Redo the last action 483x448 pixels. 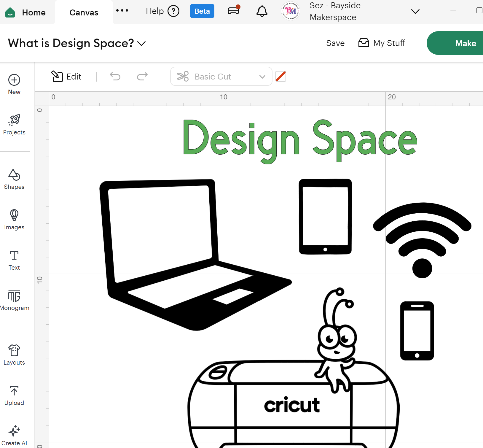coord(142,77)
